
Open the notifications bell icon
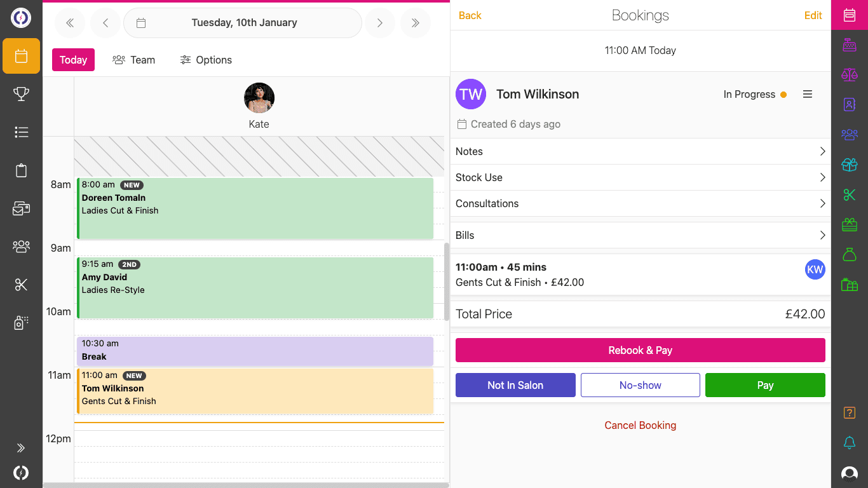point(850,443)
